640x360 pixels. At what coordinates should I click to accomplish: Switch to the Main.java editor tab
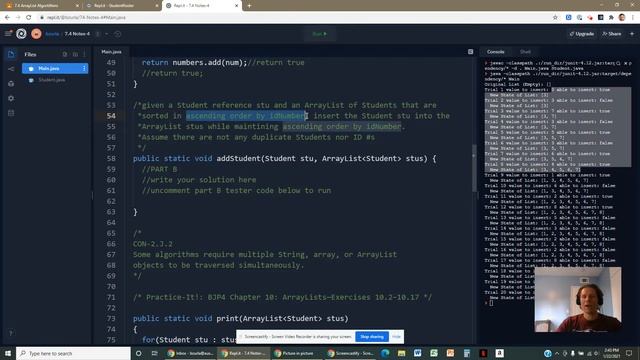(x=111, y=52)
